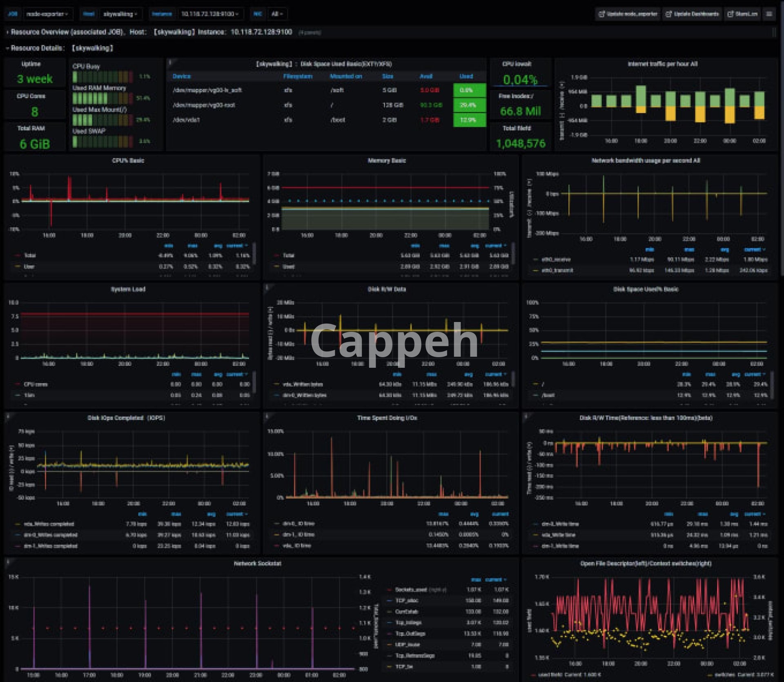Click the Update node_exporter link
Viewport: 784px width, 682px height.
click(628, 14)
